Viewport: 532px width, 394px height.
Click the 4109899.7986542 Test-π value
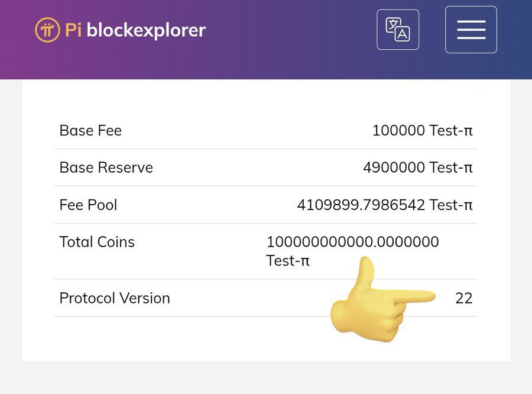point(385,205)
